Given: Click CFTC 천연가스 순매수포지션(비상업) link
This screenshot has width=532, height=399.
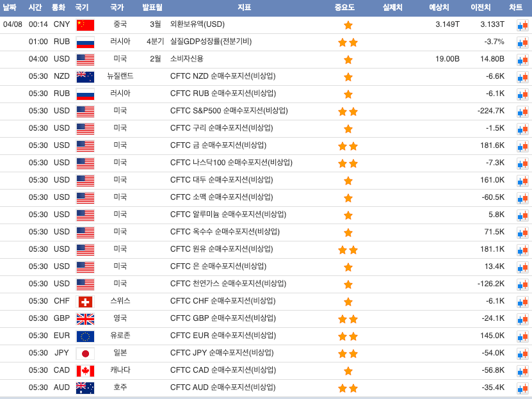Looking at the screenshot, I should 228,284.
